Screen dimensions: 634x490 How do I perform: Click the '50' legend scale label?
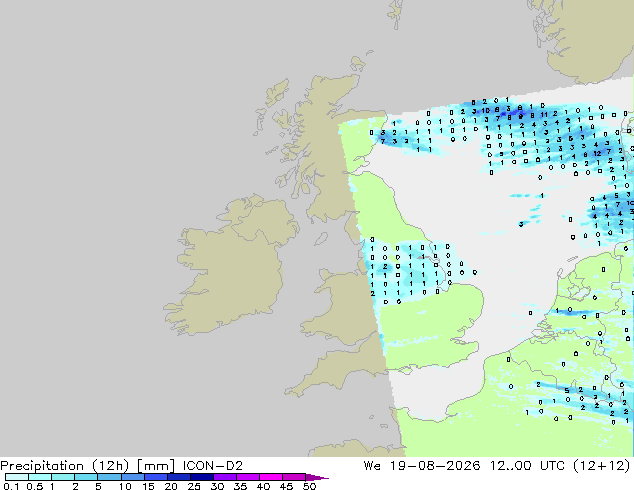coord(309,486)
